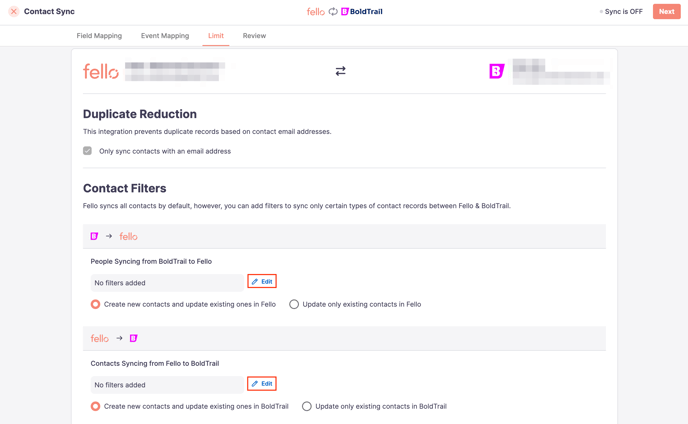Close the Contact Sync setup
Screen dimensions: 688x424
14,11
